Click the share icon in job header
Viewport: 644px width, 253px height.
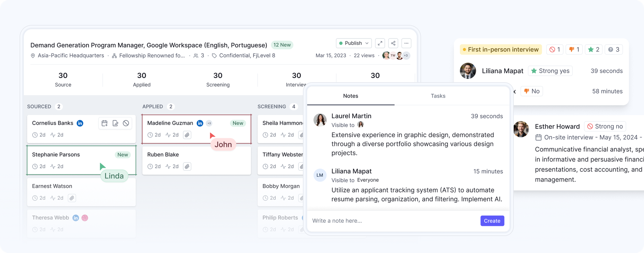click(x=393, y=43)
